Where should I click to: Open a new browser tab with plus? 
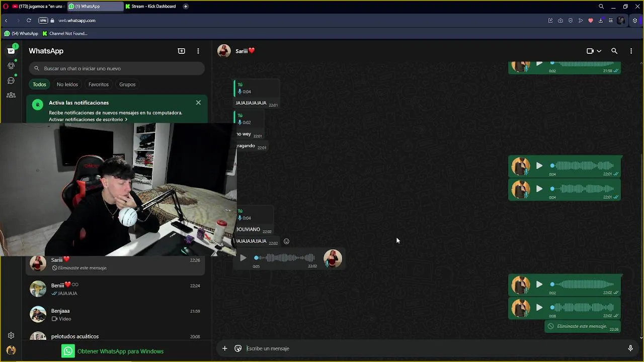coord(186,7)
